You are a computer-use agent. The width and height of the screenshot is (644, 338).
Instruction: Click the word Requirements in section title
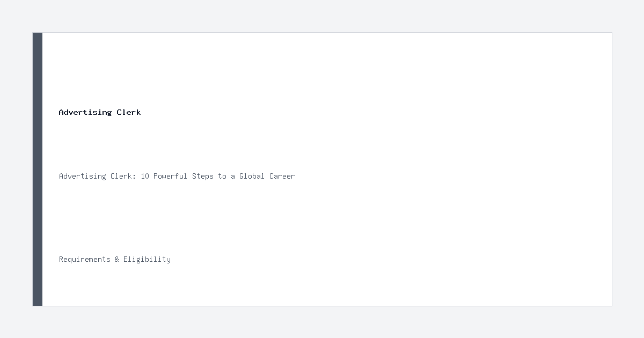click(x=85, y=259)
